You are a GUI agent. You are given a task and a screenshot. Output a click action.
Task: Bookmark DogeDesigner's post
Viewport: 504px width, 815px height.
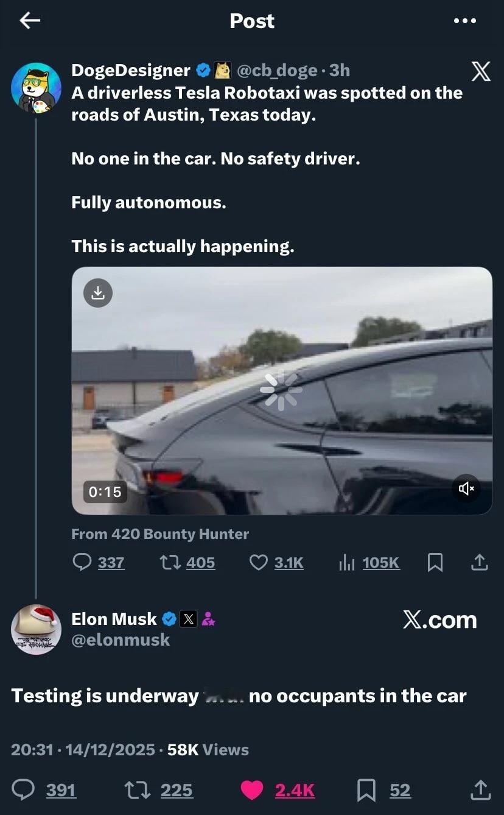coord(435,562)
